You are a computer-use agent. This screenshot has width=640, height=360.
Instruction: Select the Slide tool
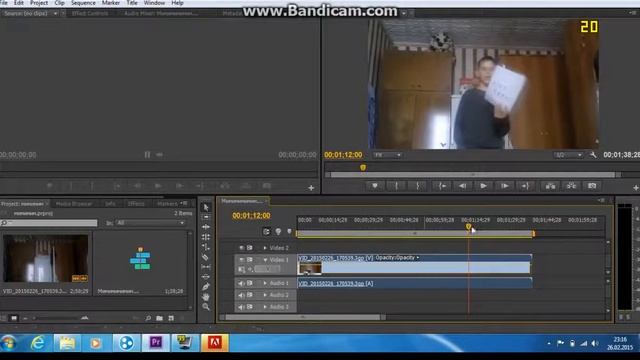click(206, 277)
